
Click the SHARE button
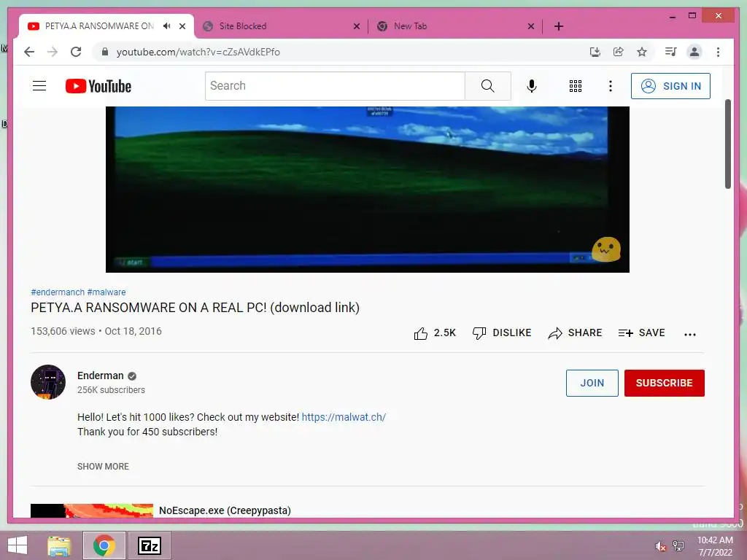tap(575, 332)
